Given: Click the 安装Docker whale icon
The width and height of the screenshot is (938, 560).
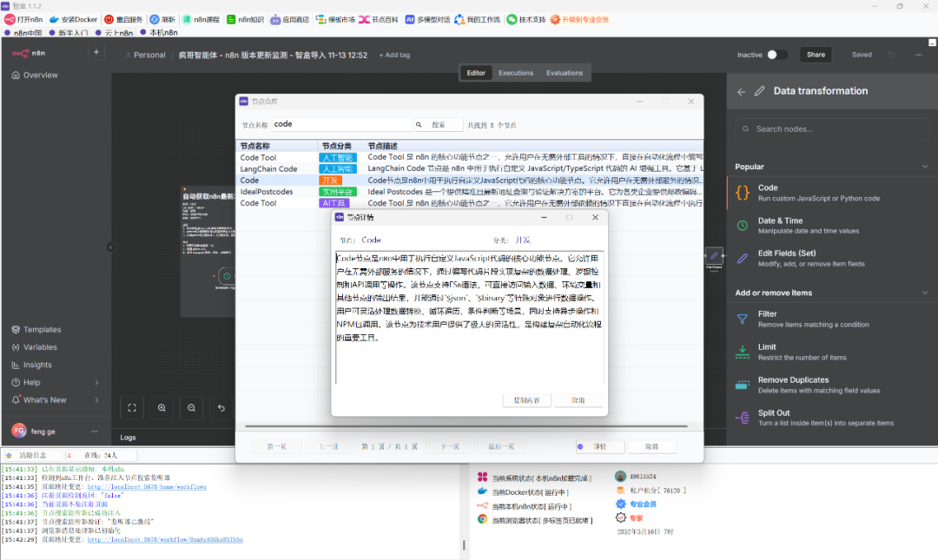Looking at the screenshot, I should coord(54,20).
